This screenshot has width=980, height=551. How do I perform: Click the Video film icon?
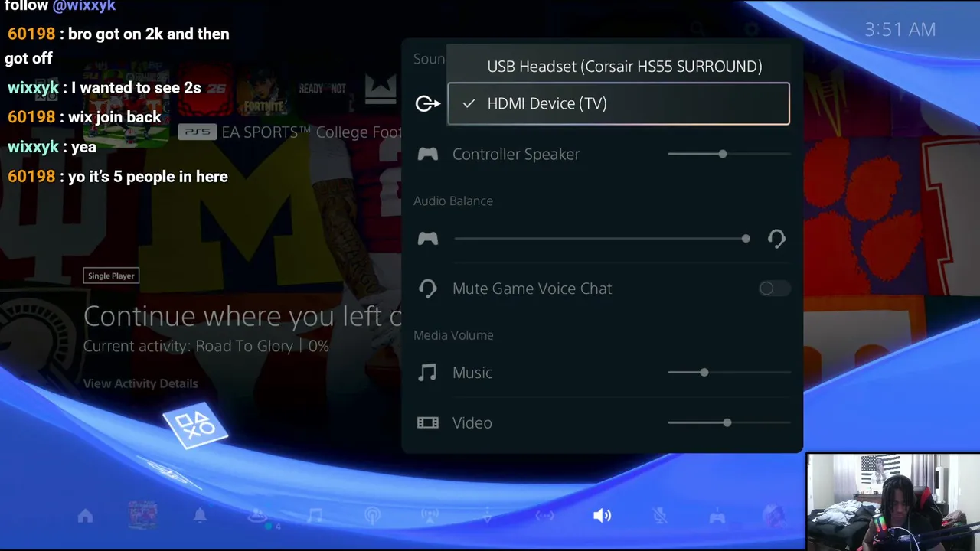pos(427,422)
